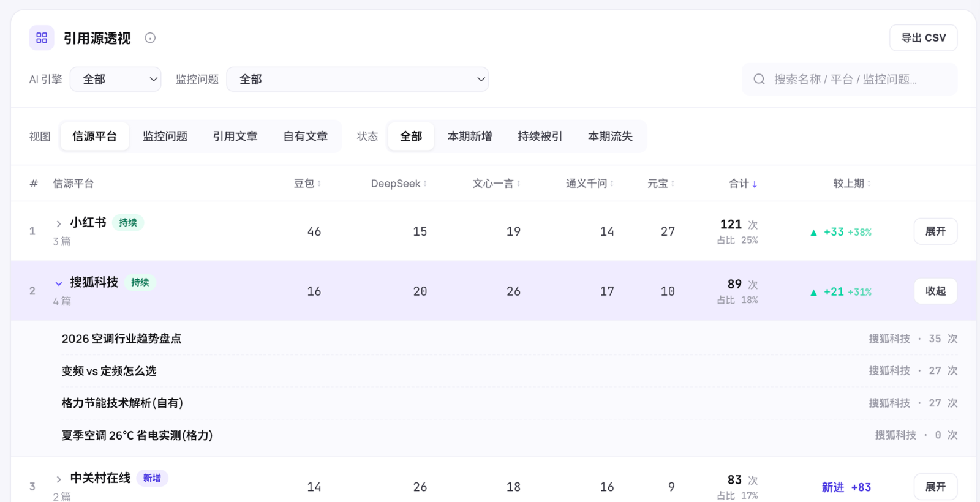
Task: Click the 持续 tag beside 小红书
Action: pyautogui.click(x=128, y=222)
